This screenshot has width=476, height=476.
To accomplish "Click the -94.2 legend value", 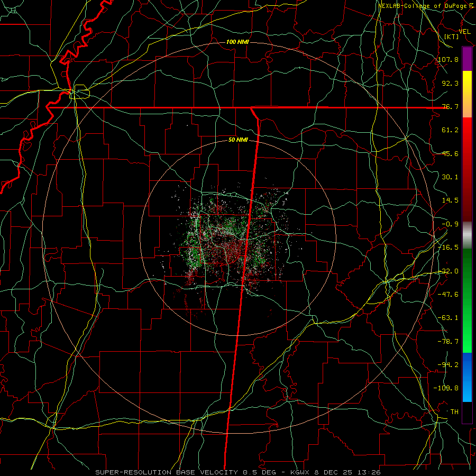I will coord(448,365).
